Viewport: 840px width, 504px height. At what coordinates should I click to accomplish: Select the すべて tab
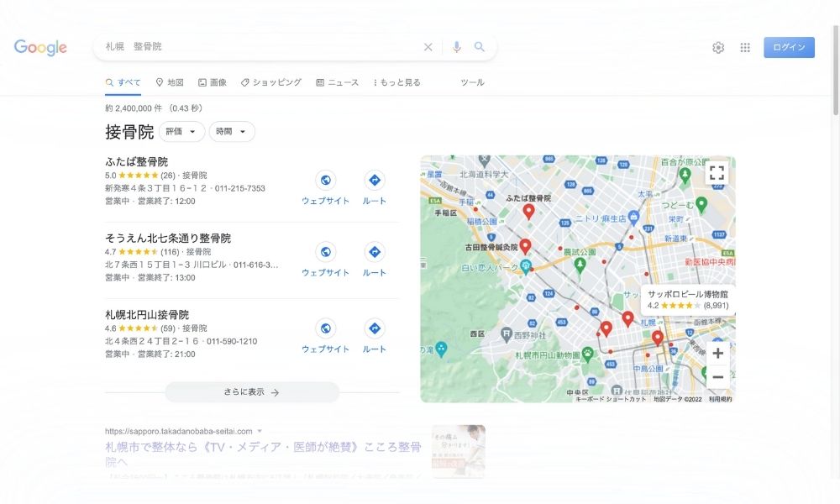click(123, 82)
